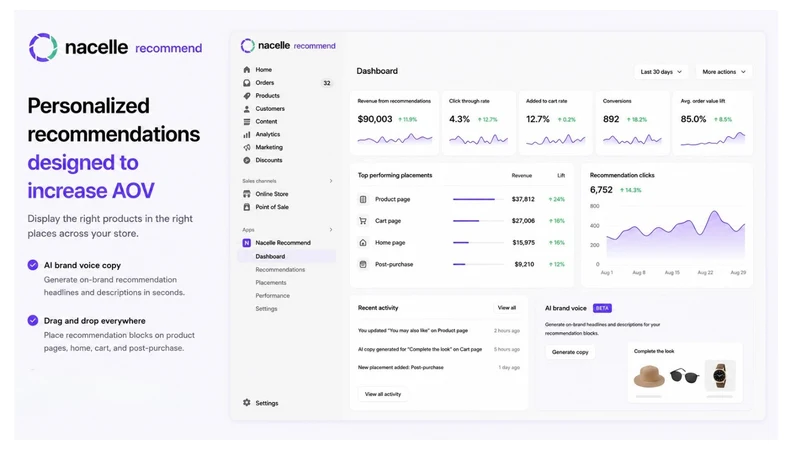
Task: Click the large nacelle recommend logo at left
Action: point(115,47)
